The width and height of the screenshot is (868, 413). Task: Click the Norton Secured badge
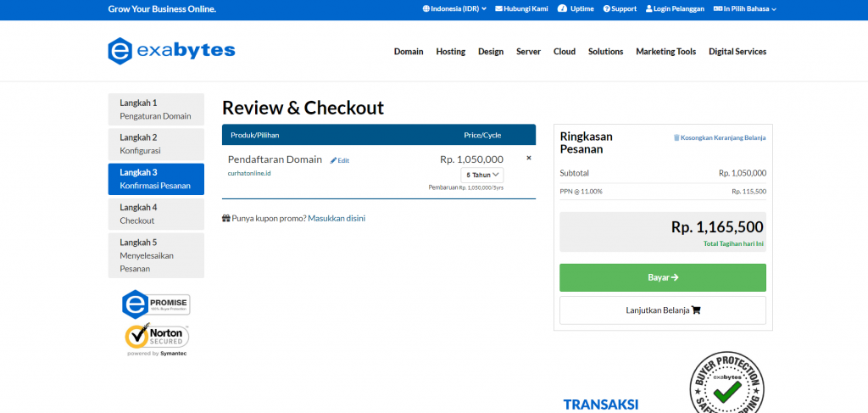tap(156, 337)
